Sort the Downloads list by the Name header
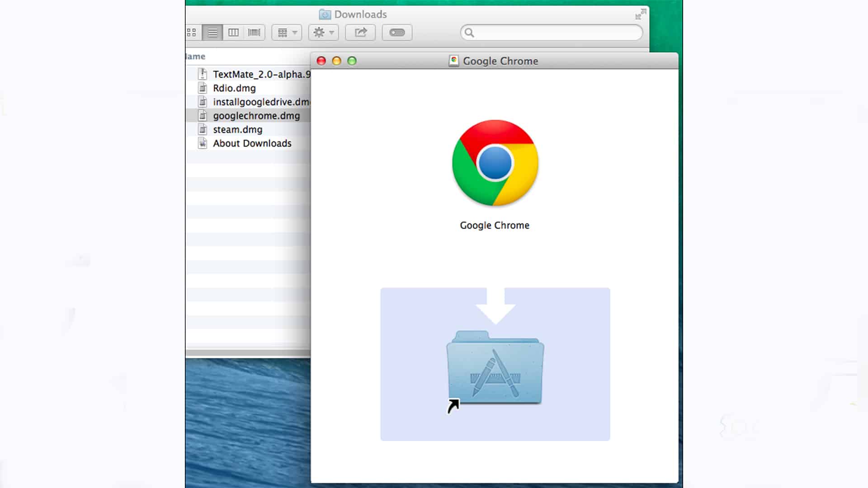Viewport: 868px width, 488px height. [x=195, y=56]
